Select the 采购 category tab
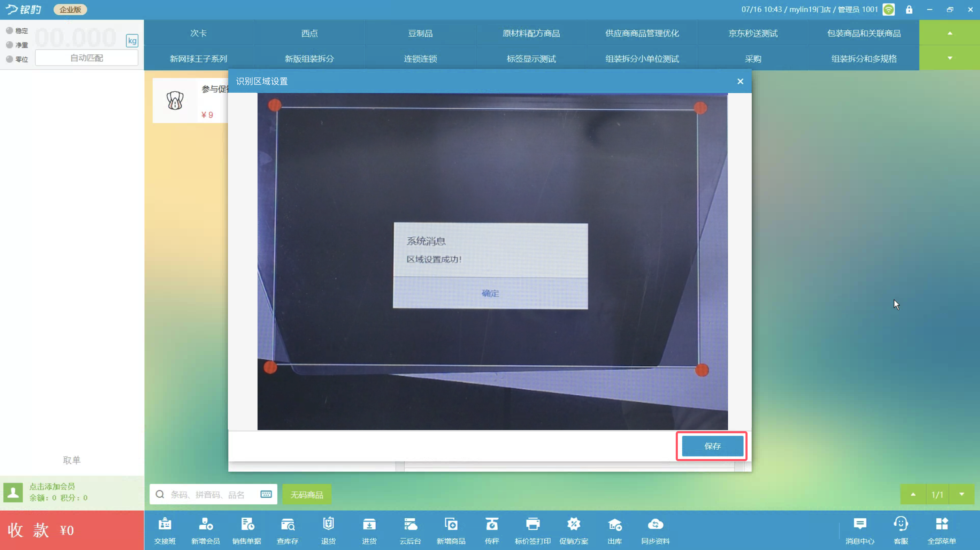This screenshot has width=980, height=550. [753, 59]
